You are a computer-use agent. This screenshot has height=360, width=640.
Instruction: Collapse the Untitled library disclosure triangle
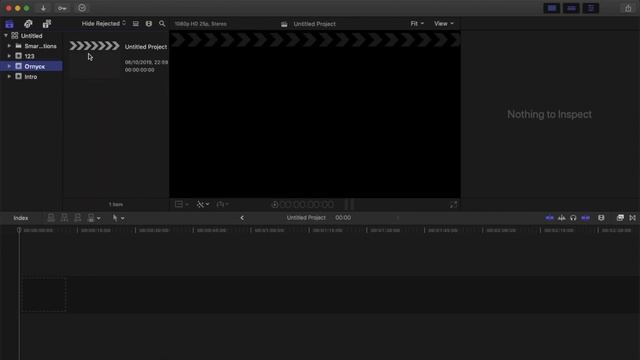point(6,36)
